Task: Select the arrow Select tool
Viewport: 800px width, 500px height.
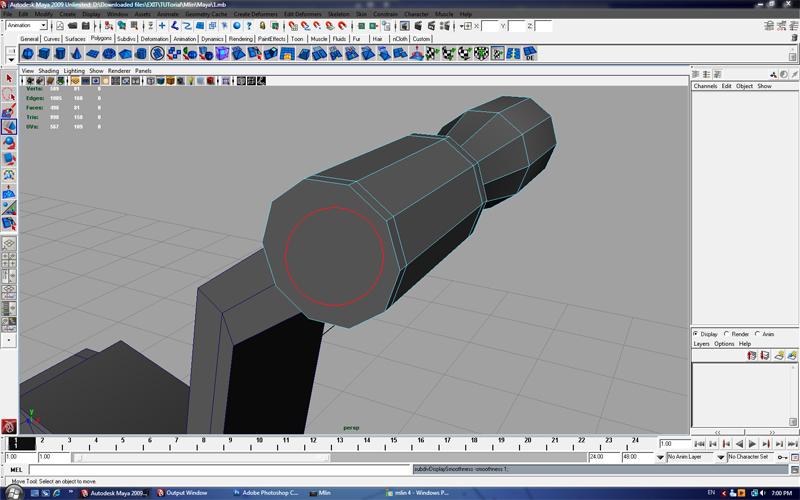Action: 9,78
